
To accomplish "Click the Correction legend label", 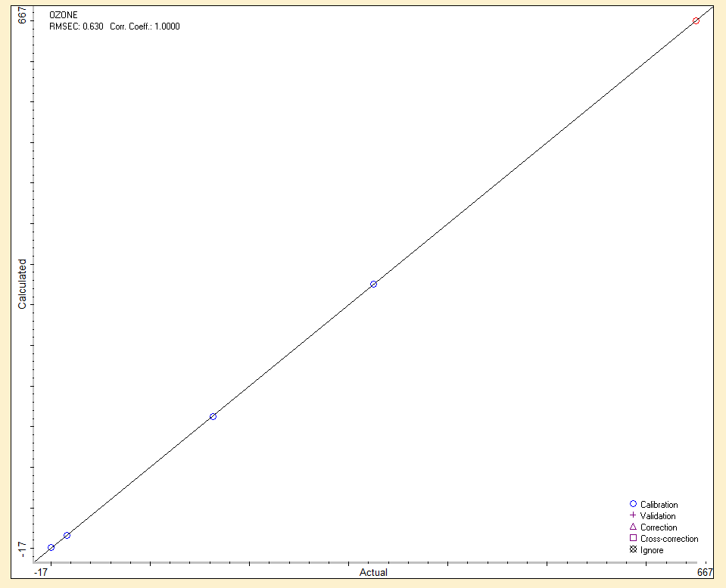I will (x=659, y=527).
